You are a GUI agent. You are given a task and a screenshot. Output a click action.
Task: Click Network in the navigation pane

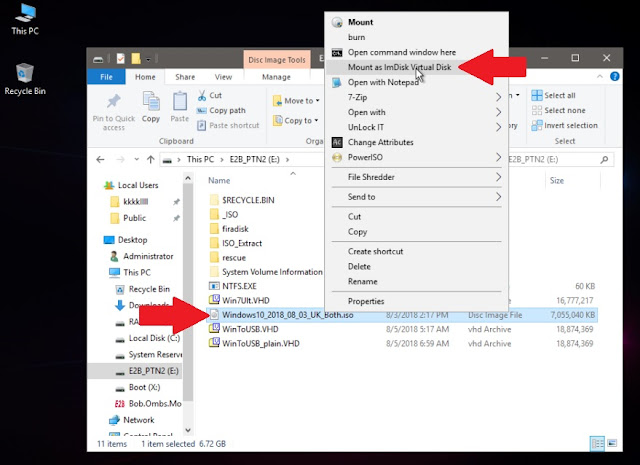coord(131,420)
